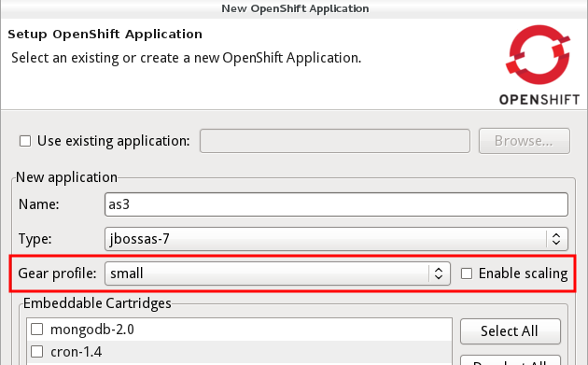Click the Name label
This screenshot has width=588, height=365.
click(38, 204)
